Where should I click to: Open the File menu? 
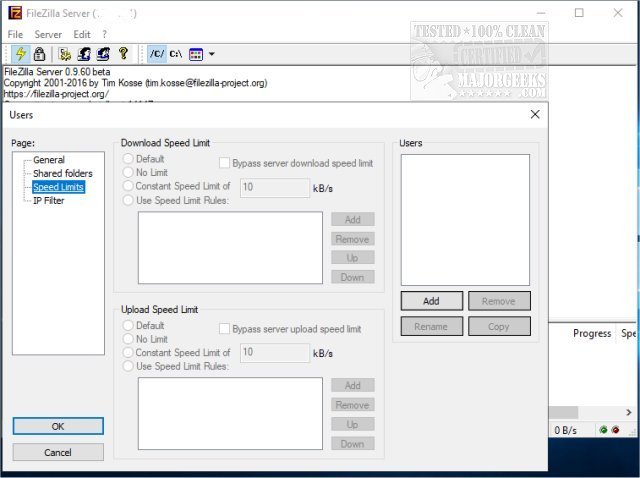click(15, 34)
